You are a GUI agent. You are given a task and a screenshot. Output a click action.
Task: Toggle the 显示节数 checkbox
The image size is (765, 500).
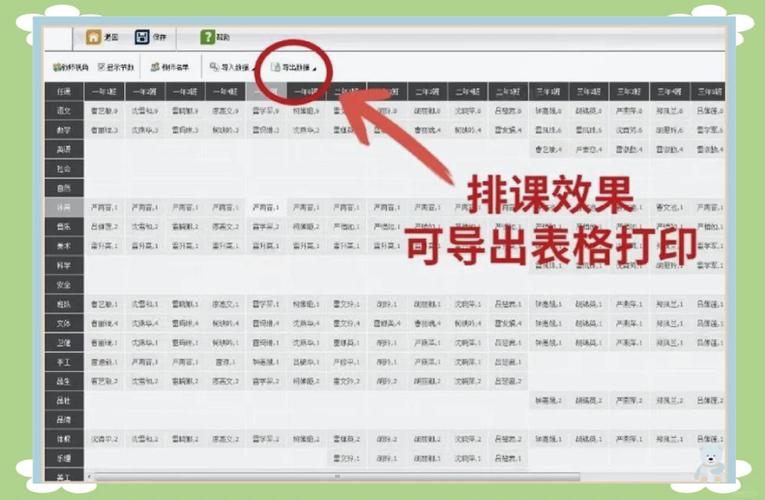click(102, 67)
